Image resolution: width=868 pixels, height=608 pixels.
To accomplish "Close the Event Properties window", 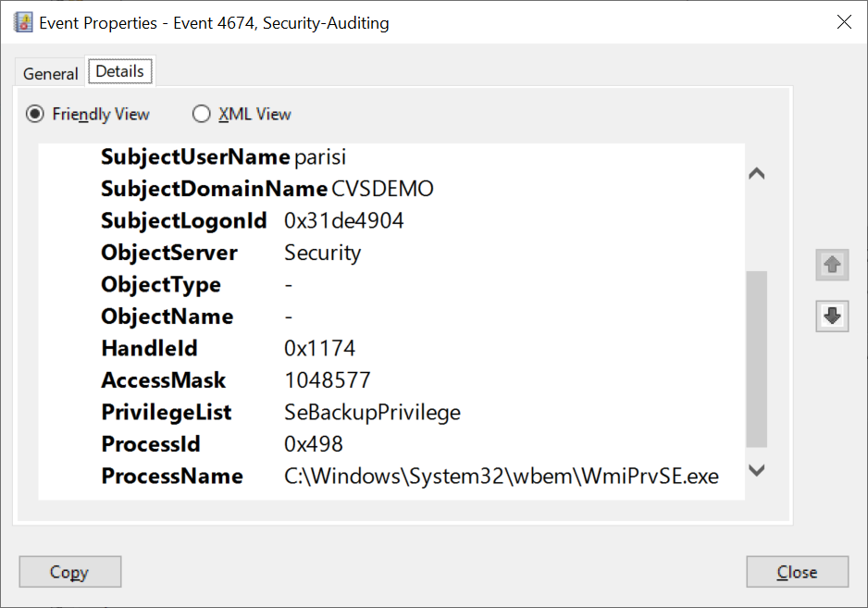I will coord(844,22).
